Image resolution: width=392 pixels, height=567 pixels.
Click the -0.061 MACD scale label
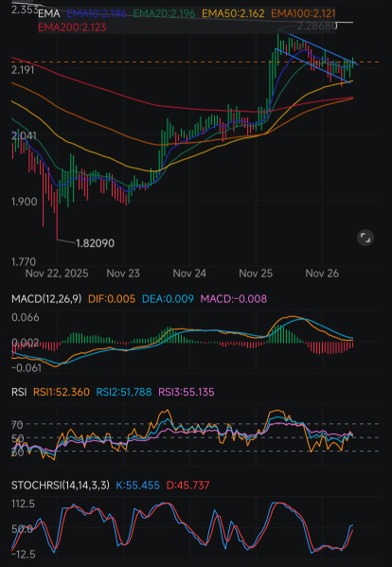pos(27,368)
